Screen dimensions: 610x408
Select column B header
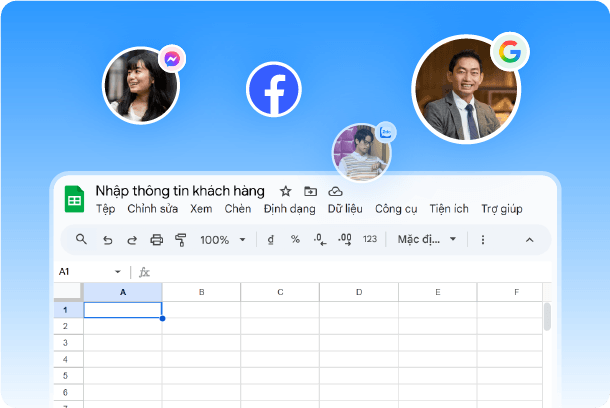point(202,292)
